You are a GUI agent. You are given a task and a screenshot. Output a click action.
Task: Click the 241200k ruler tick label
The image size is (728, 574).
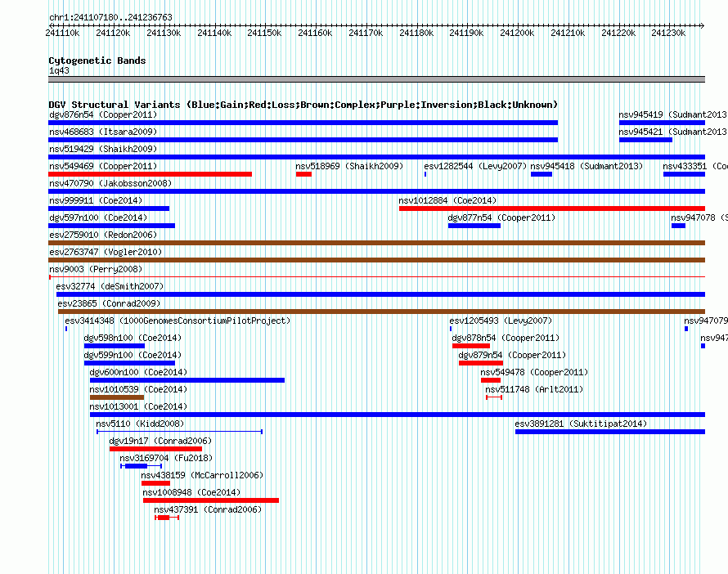coord(517,33)
